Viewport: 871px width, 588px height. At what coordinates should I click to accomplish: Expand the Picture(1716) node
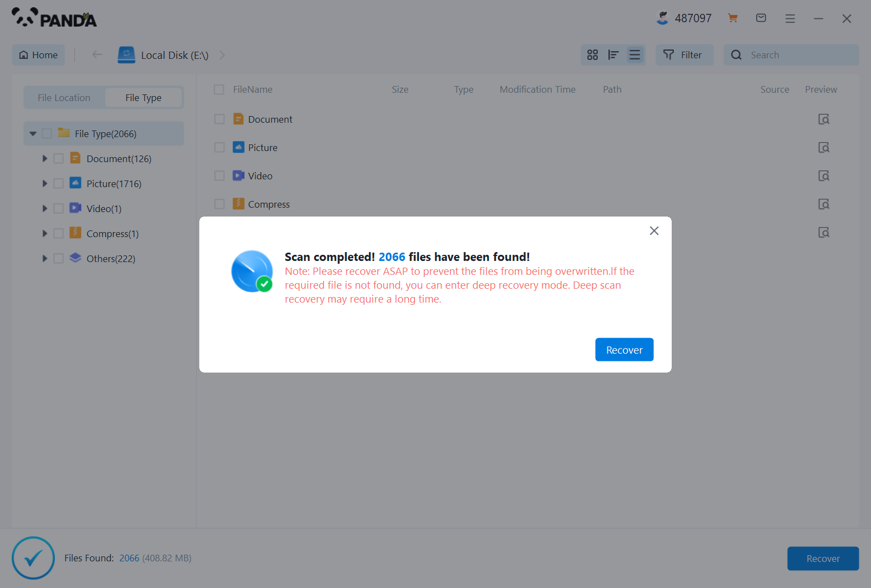[x=44, y=184]
